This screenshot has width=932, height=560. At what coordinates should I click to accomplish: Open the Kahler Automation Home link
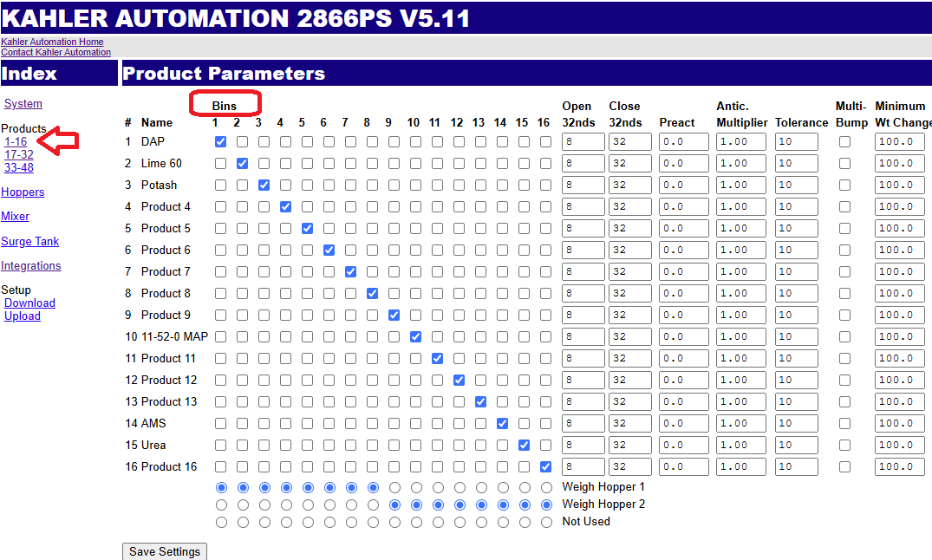point(52,42)
